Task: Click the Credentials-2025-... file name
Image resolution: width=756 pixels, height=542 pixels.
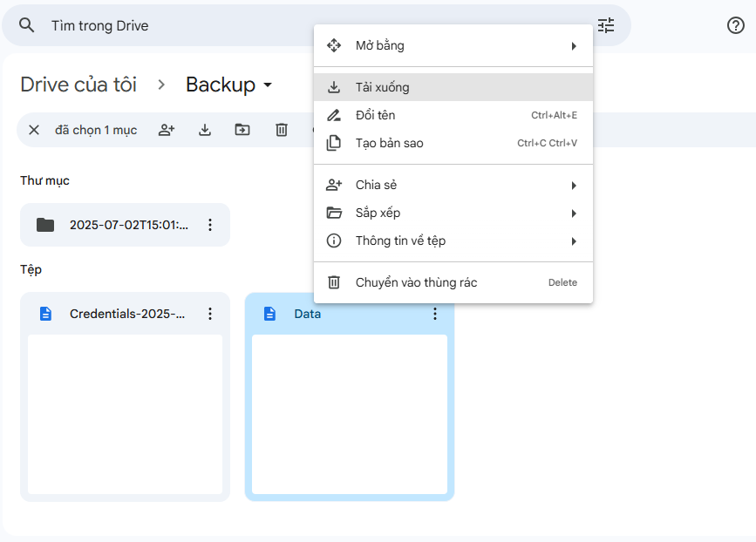Action: [x=127, y=314]
